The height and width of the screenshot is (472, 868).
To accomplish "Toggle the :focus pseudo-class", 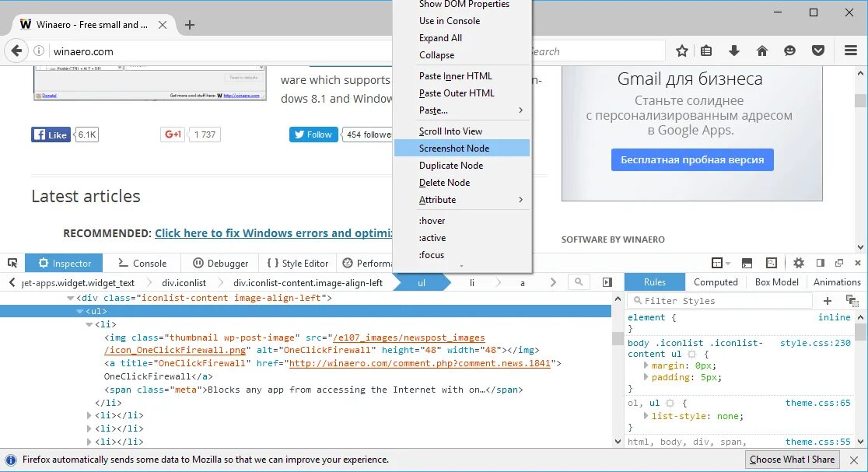I will [462, 255].
